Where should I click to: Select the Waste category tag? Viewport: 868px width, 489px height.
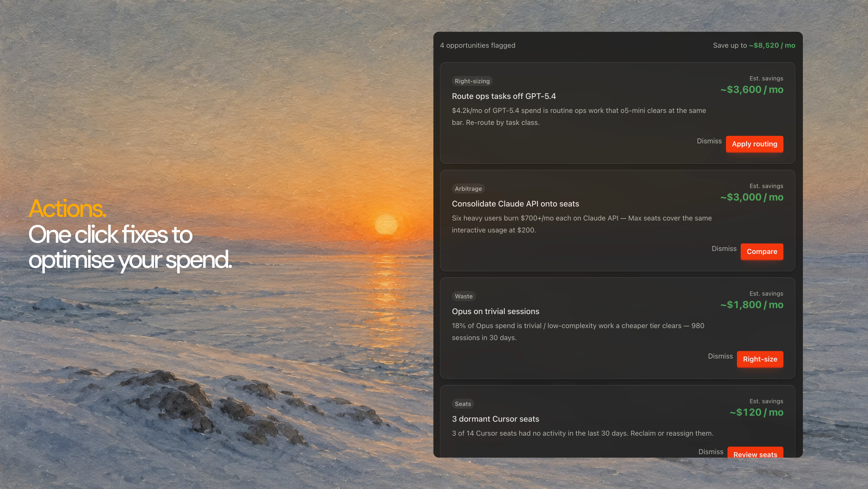click(x=464, y=296)
